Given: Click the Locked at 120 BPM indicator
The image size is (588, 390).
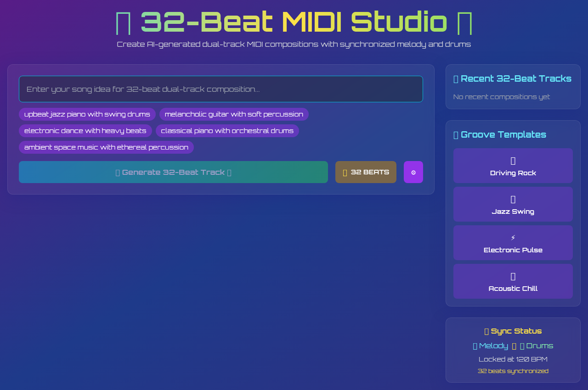Looking at the screenshot, I should click(513, 359).
